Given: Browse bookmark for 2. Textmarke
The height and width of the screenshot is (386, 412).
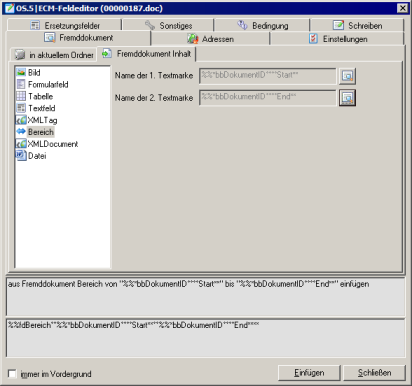Looking at the screenshot, I should (347, 98).
